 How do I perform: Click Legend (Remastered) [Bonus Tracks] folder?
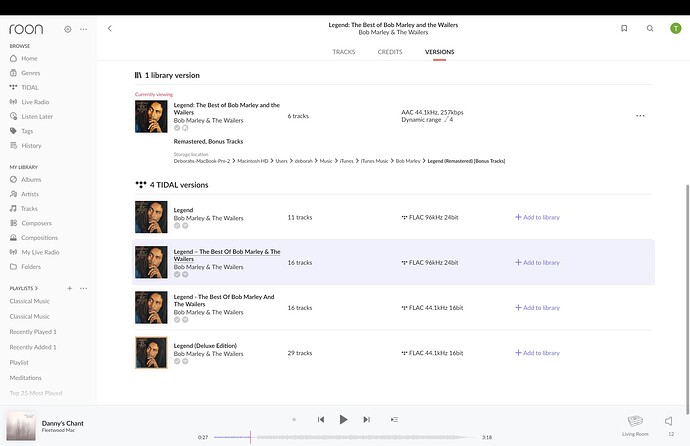tap(466, 161)
